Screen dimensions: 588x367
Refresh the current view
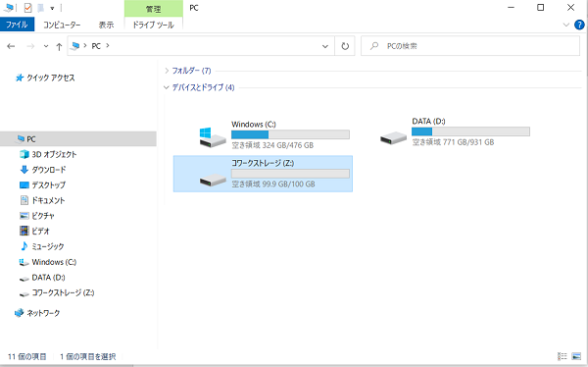pyautogui.click(x=345, y=46)
